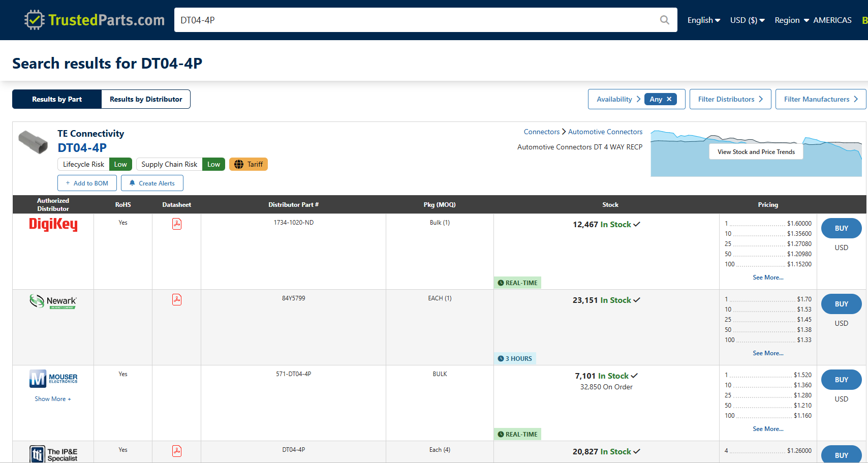Open the USD ($) currency dropdown
Image resolution: width=868 pixels, height=463 pixels.
(747, 20)
